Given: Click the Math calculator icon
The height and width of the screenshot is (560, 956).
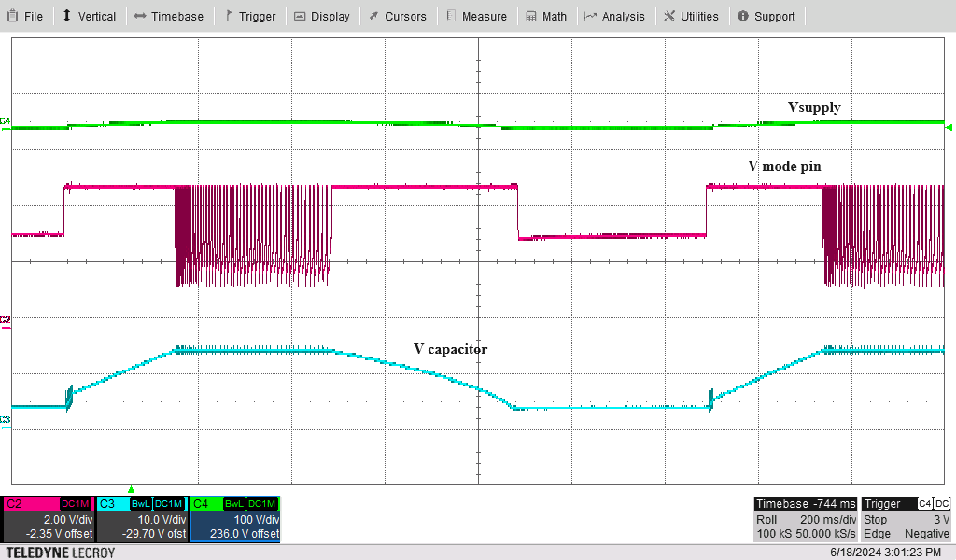Looking at the screenshot, I should tap(531, 16).
